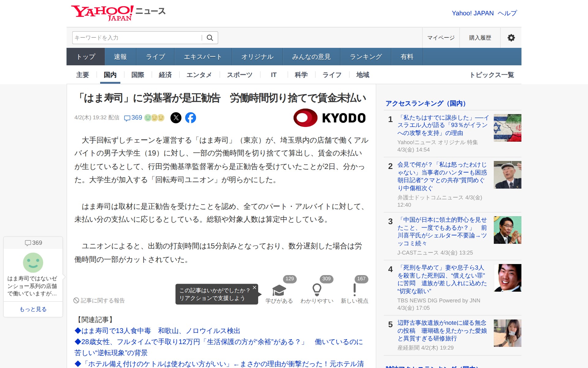Share article on X
This screenshot has width=588, height=368.
pos(176,118)
